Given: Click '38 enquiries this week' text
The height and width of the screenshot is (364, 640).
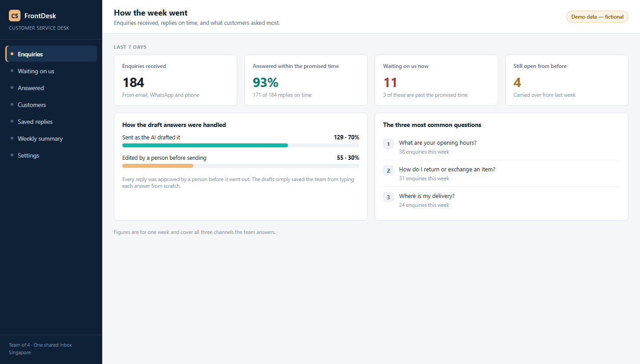Looking at the screenshot, I should point(424,152).
